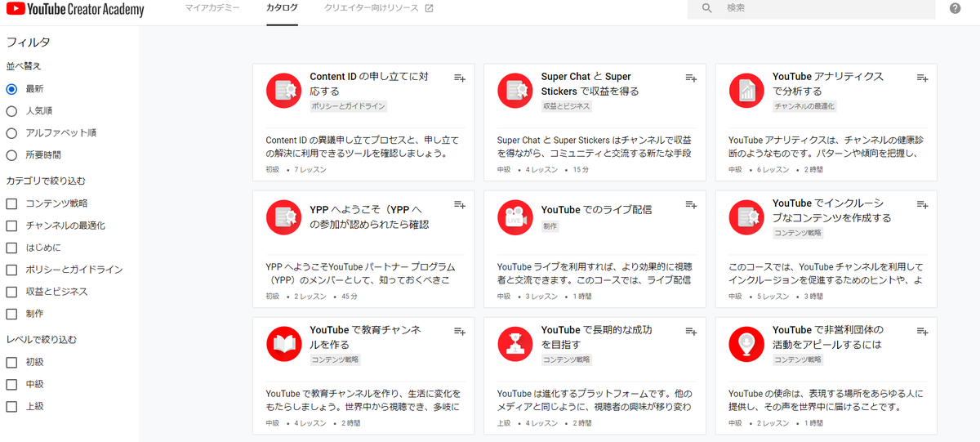Check the 上級 level filter
This screenshot has width=980, height=442.
tap(11, 406)
